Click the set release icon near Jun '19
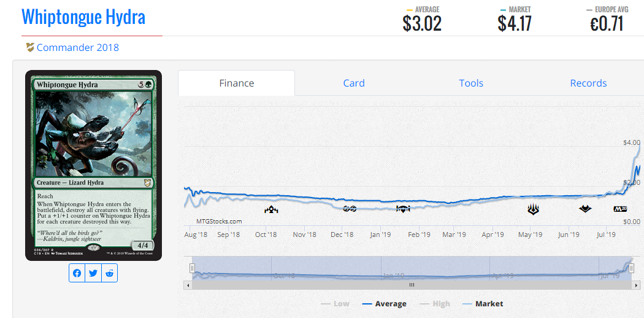The width and height of the screenshot is (644, 318). 585,209
